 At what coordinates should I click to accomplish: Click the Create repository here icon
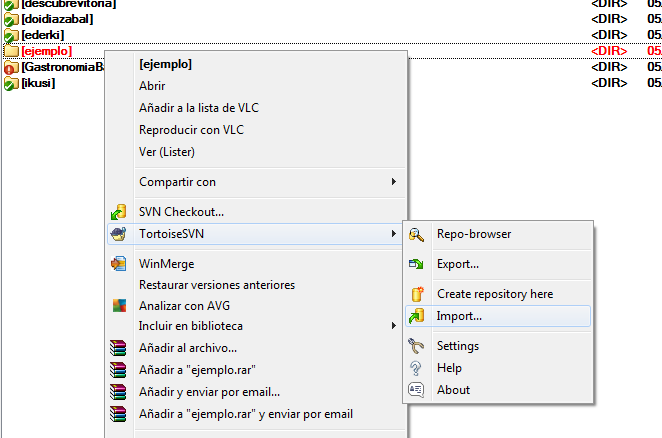[x=417, y=294]
